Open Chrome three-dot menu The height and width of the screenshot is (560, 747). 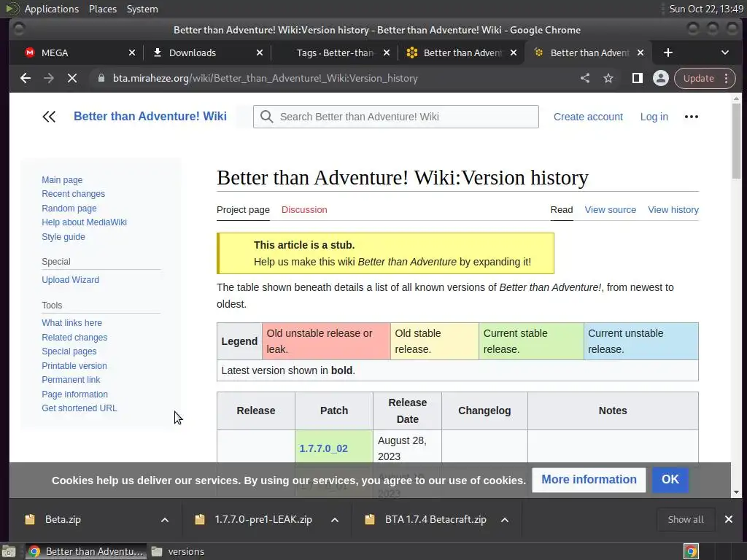click(x=727, y=78)
